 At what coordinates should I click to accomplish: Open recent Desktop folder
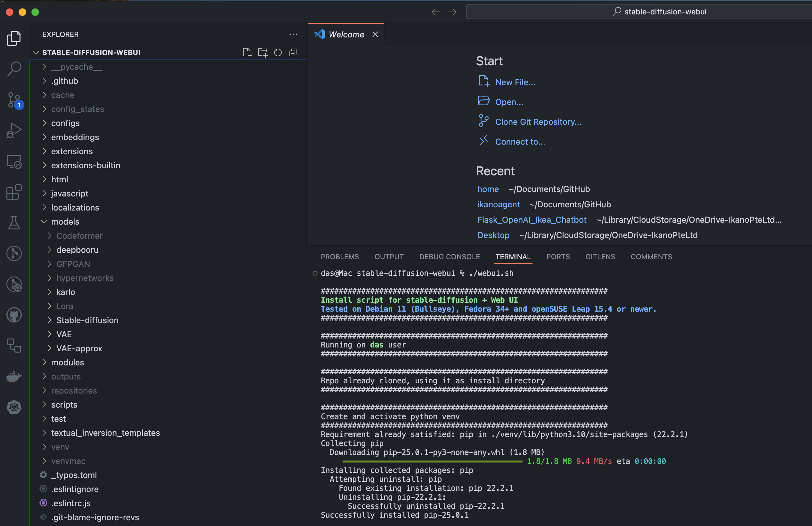click(493, 235)
